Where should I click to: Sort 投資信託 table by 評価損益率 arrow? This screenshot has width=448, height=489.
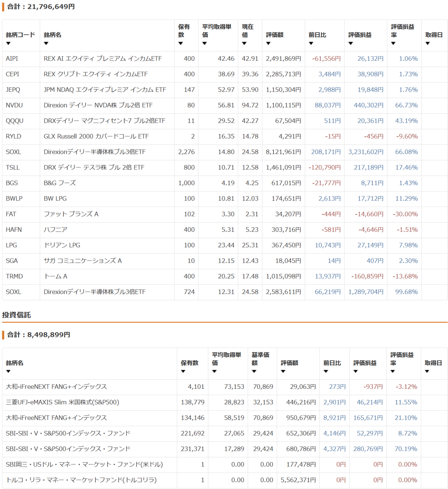click(393, 371)
